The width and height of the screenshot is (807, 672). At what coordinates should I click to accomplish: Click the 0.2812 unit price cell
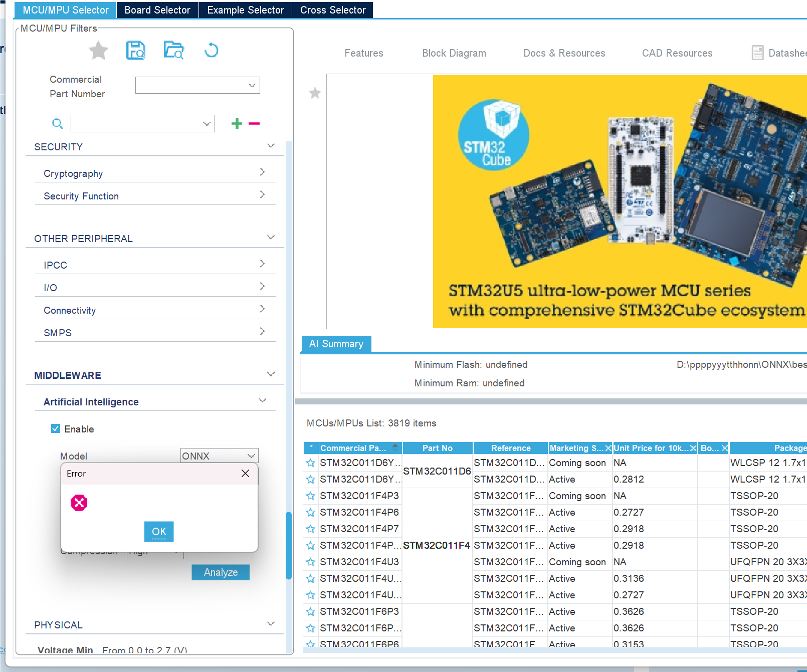tap(655, 480)
